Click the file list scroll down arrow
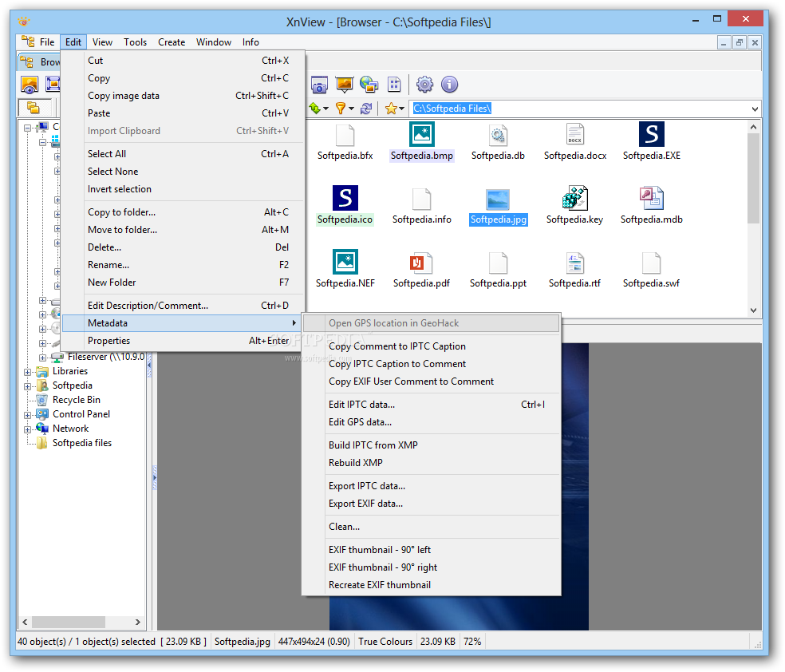 (x=753, y=310)
